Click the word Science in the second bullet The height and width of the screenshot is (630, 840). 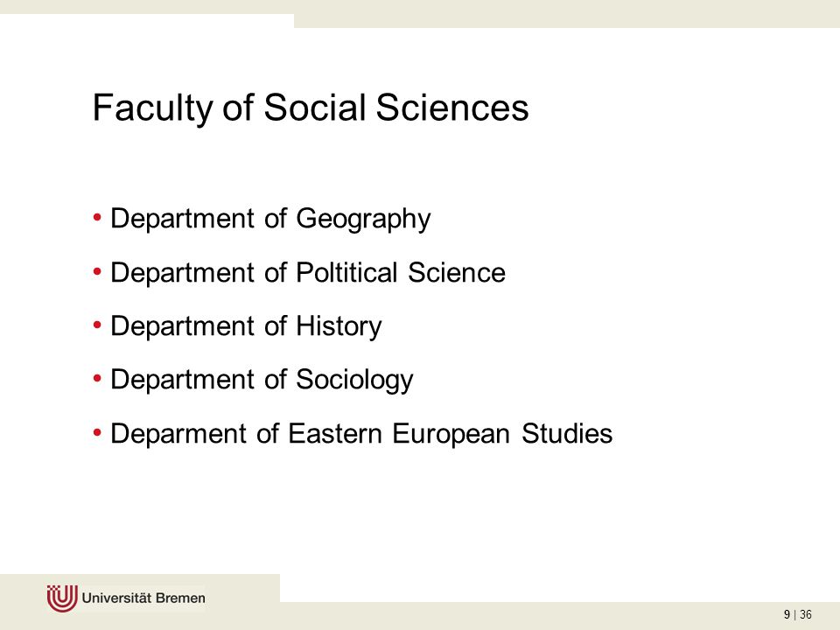[x=457, y=272]
